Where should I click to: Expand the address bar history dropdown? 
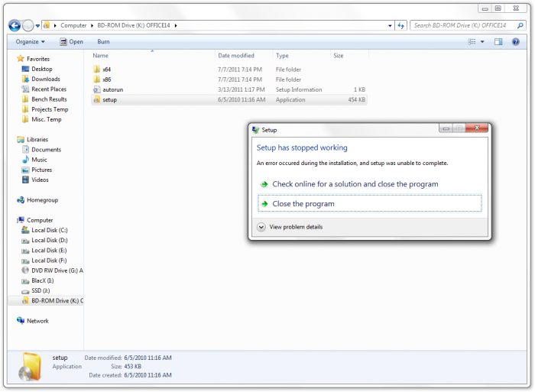(x=390, y=25)
